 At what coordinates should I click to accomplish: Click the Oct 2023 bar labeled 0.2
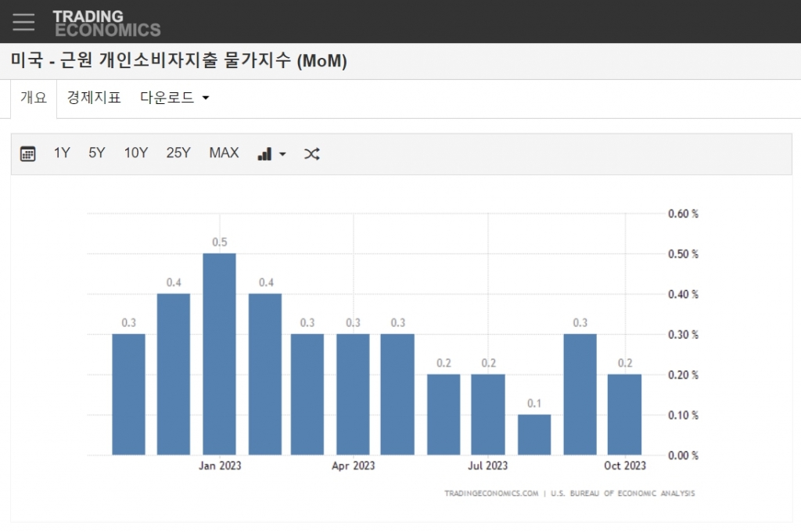pos(624,415)
